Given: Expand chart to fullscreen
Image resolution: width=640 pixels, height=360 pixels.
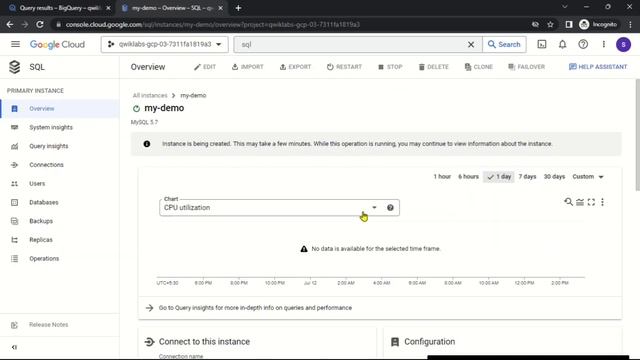Looking at the screenshot, I should 591,202.
